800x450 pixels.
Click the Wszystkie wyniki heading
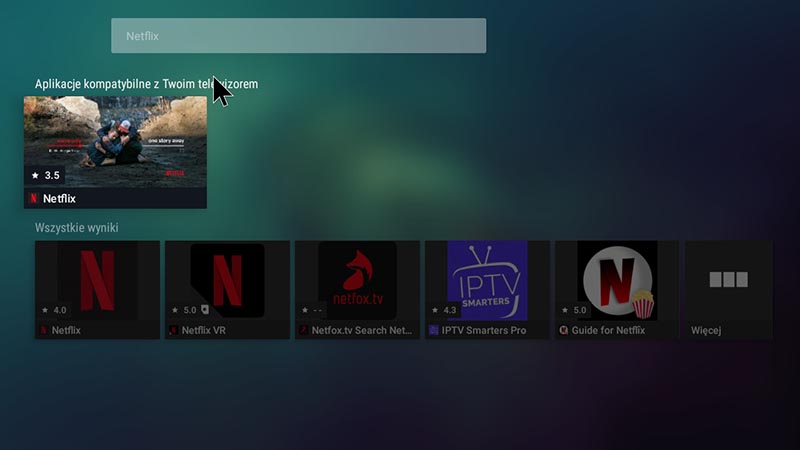[x=77, y=228]
